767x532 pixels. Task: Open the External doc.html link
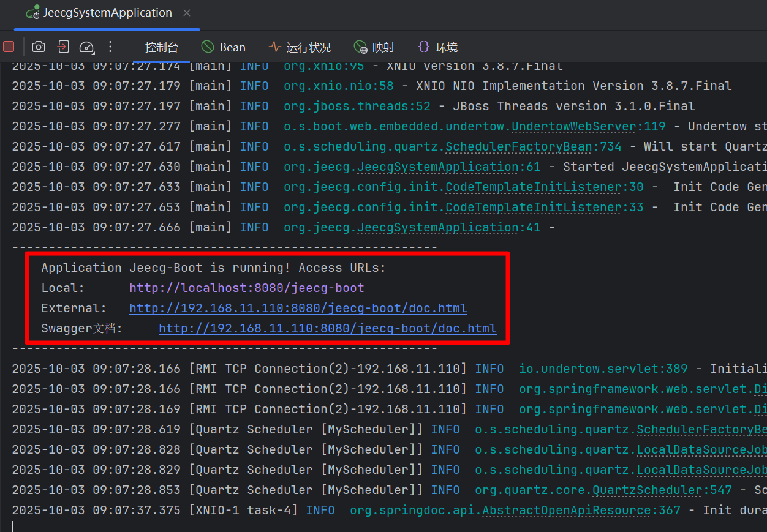(298, 308)
